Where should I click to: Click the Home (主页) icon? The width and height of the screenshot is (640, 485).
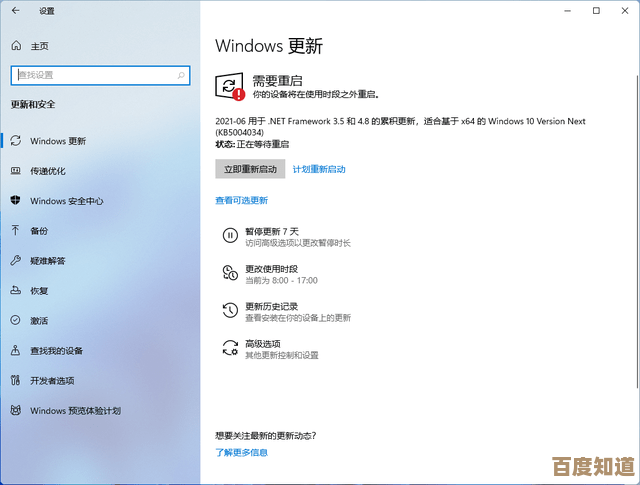(16, 46)
